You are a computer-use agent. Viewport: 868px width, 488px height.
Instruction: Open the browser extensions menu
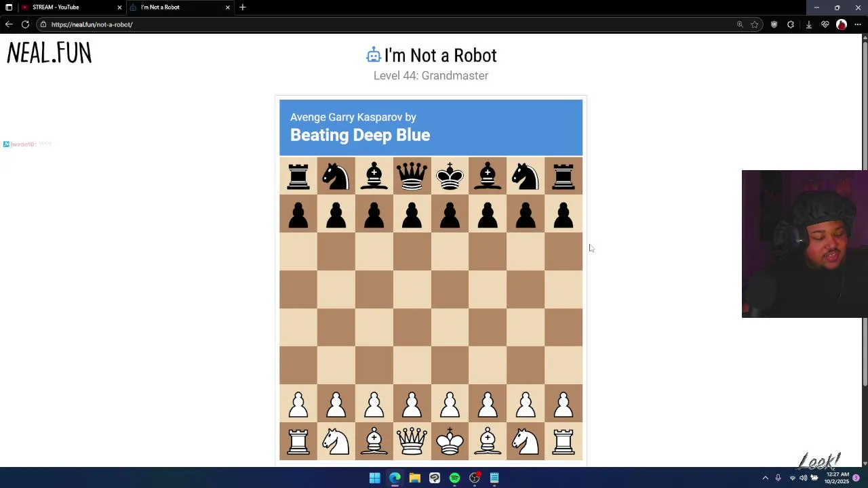tap(791, 24)
